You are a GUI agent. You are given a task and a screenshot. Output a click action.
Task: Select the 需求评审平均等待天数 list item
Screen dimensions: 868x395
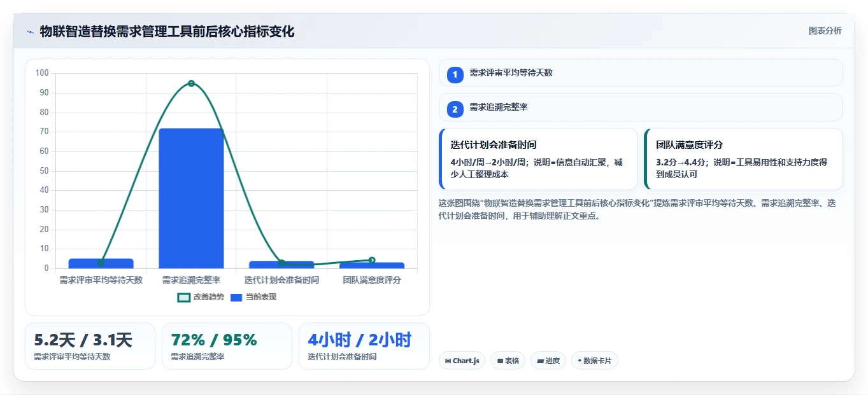(x=641, y=73)
